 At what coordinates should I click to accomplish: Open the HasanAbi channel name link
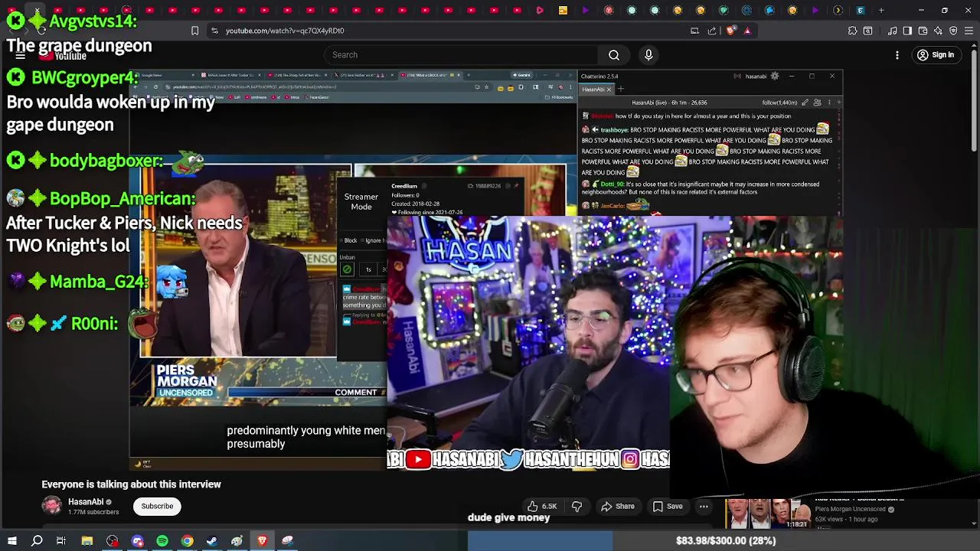pyautogui.click(x=86, y=502)
